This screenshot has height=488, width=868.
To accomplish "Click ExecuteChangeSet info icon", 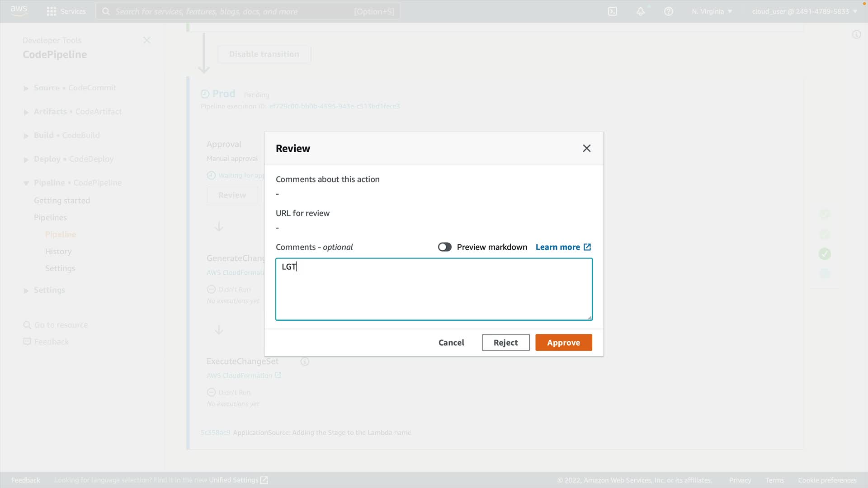I will [305, 361].
